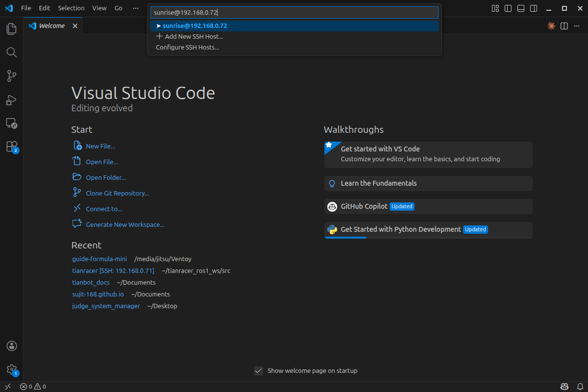Open the Selection menu
The image size is (588, 392).
[x=71, y=8]
